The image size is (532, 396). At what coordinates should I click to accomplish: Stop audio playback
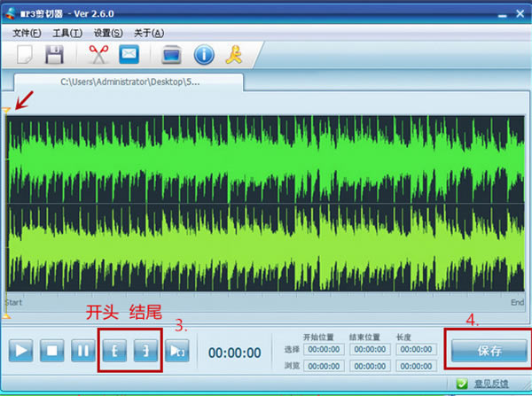[x=52, y=351]
